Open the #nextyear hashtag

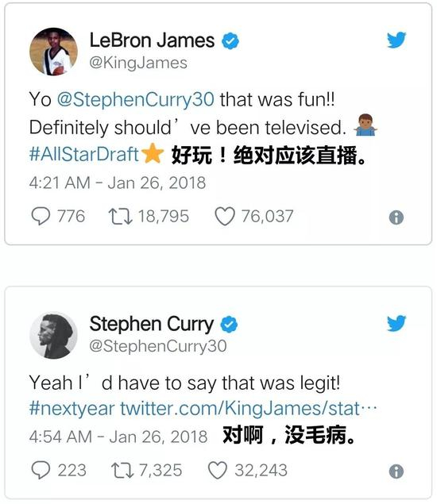[72, 409]
